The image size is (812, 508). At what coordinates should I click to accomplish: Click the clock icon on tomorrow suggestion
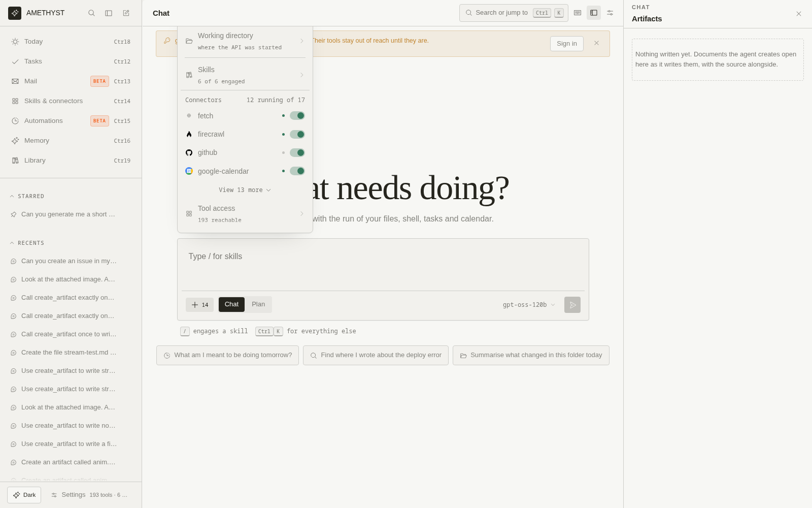pos(167,356)
